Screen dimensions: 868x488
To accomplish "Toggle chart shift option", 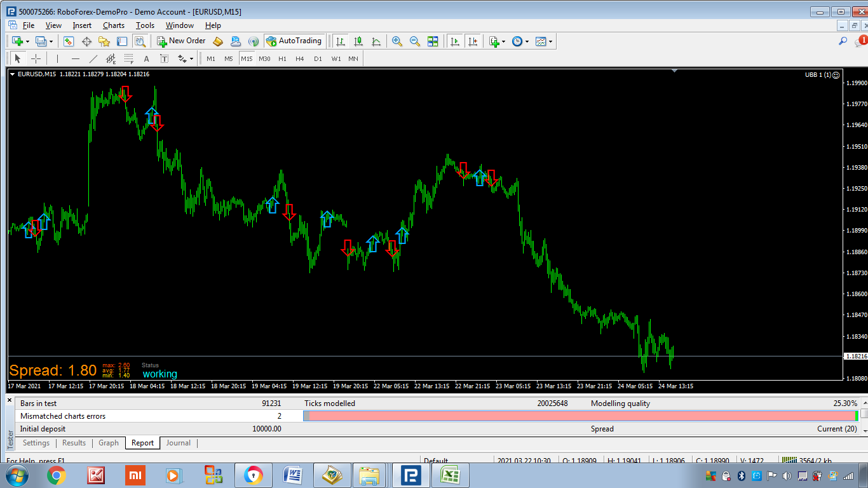I will pos(472,41).
